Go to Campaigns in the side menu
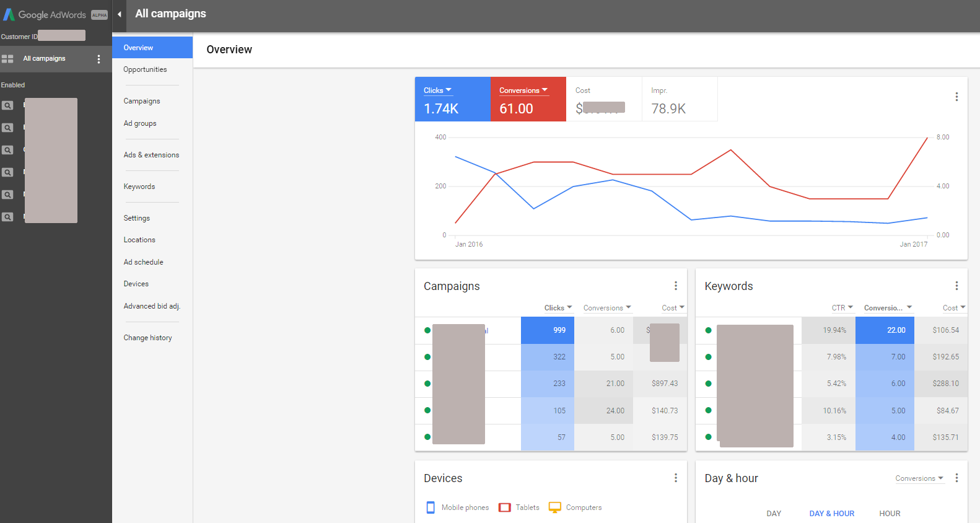The height and width of the screenshot is (523, 980). tap(142, 101)
